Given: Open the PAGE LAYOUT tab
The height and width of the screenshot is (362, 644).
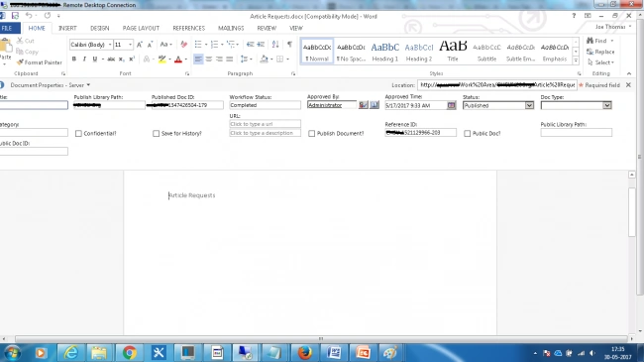Looking at the screenshot, I should pos(141,28).
